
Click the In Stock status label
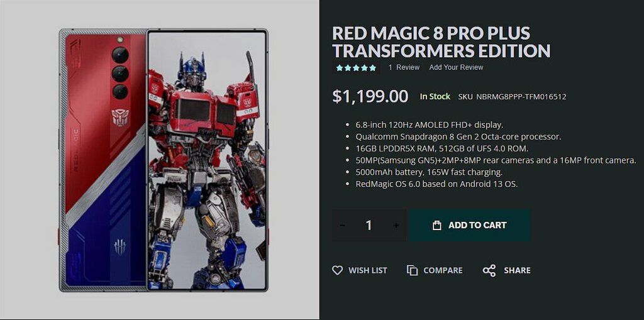click(x=435, y=97)
